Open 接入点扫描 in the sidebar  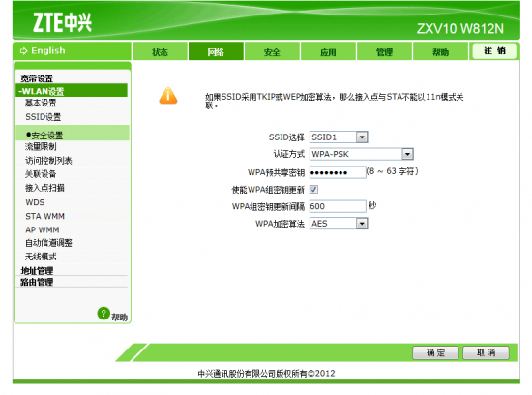pyautogui.click(x=44, y=188)
